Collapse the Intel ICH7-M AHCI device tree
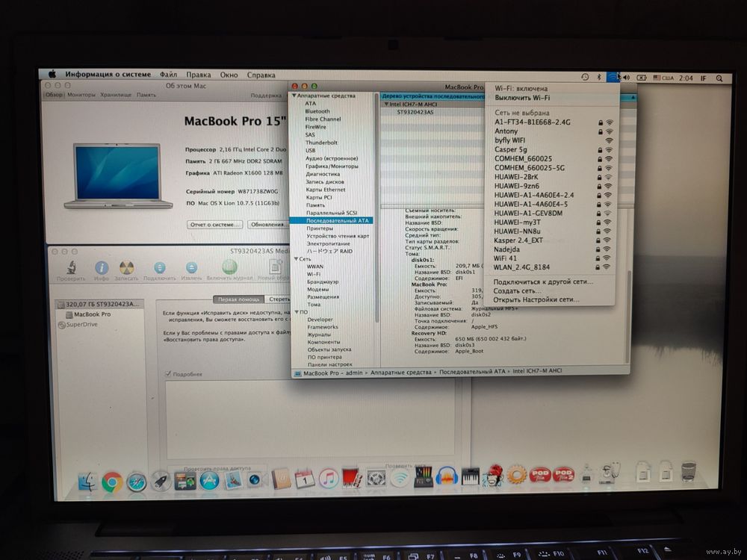 [x=386, y=104]
